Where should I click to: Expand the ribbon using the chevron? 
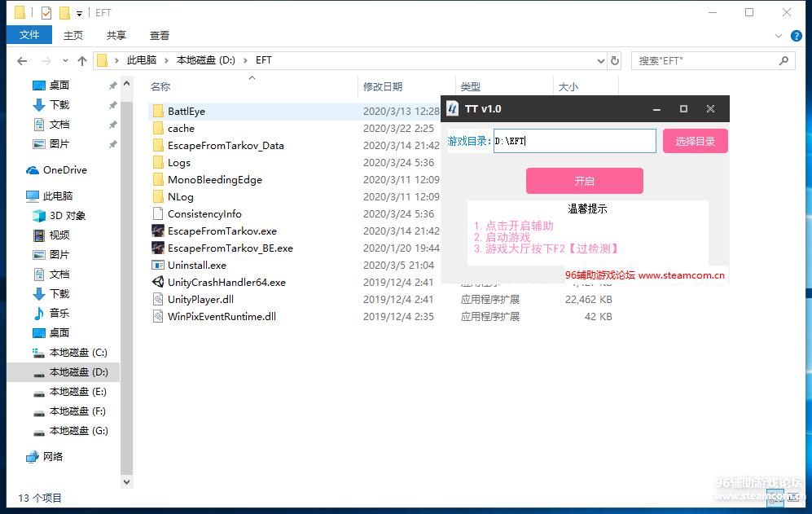[x=779, y=35]
